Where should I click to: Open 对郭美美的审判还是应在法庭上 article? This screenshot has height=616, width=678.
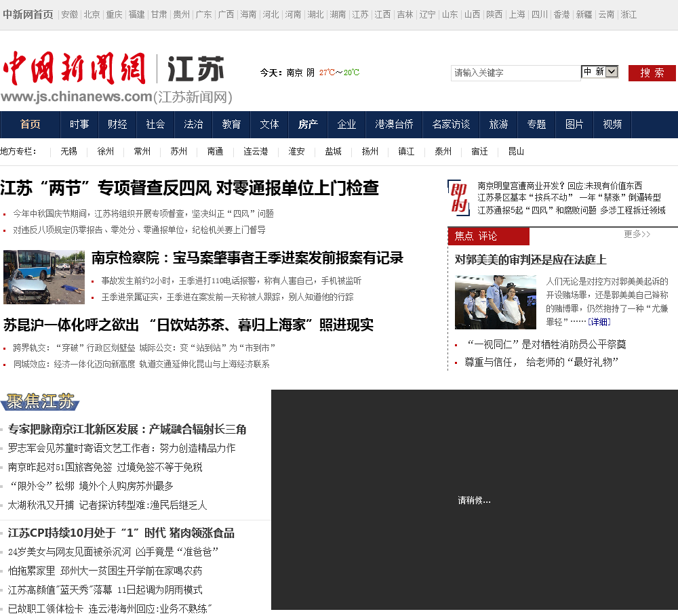click(x=531, y=260)
